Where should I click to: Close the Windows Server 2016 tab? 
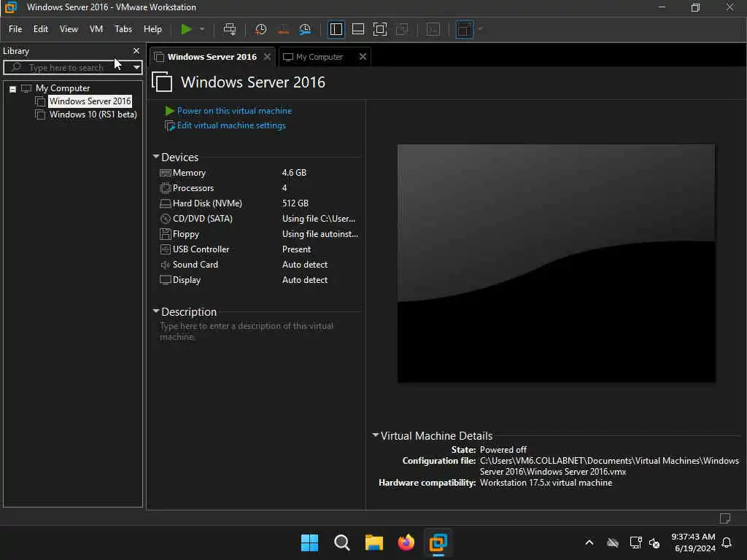(x=267, y=57)
